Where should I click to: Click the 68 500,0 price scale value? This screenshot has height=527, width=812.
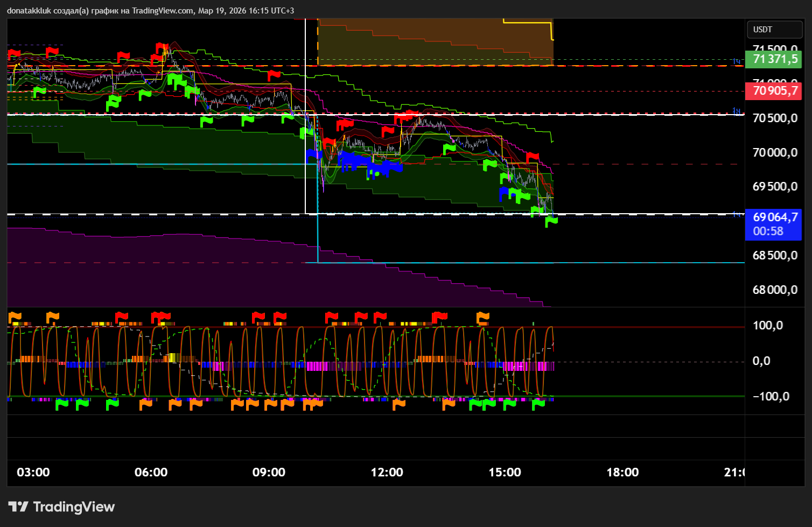pos(774,255)
